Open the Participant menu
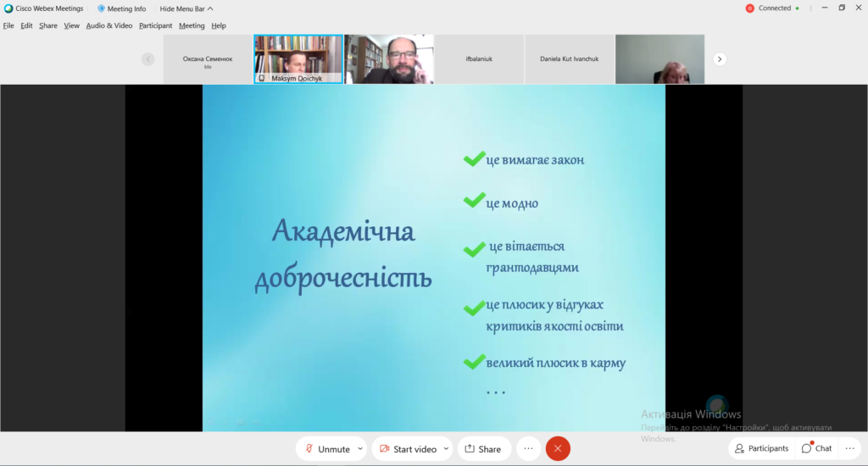868x466 pixels. pos(155,25)
